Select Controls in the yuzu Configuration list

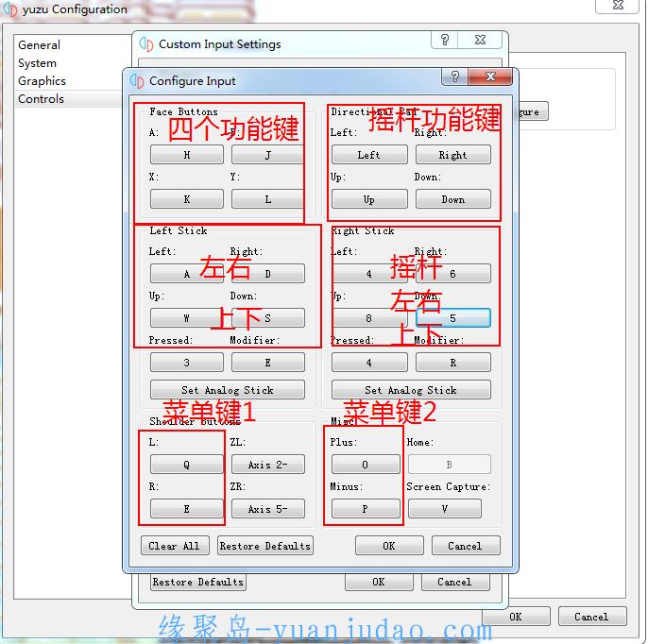pos(41,99)
